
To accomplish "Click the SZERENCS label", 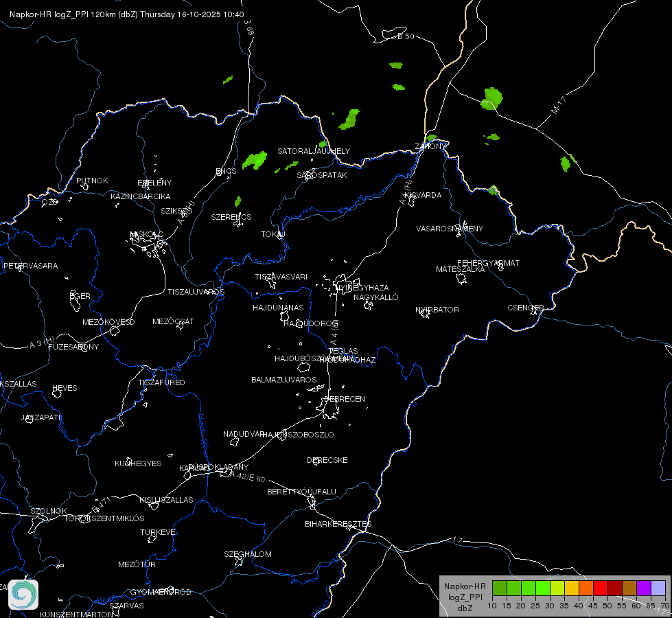I will pos(231,217).
